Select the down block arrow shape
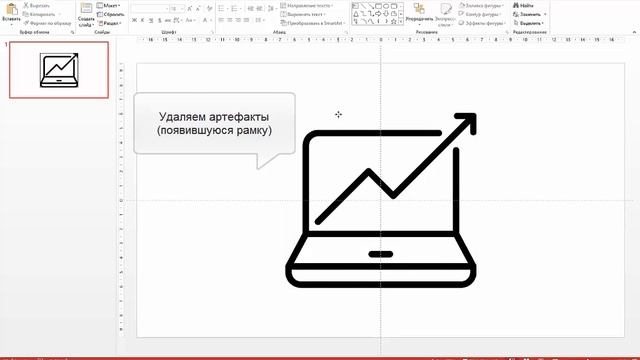The image size is (640, 360). 386,14
